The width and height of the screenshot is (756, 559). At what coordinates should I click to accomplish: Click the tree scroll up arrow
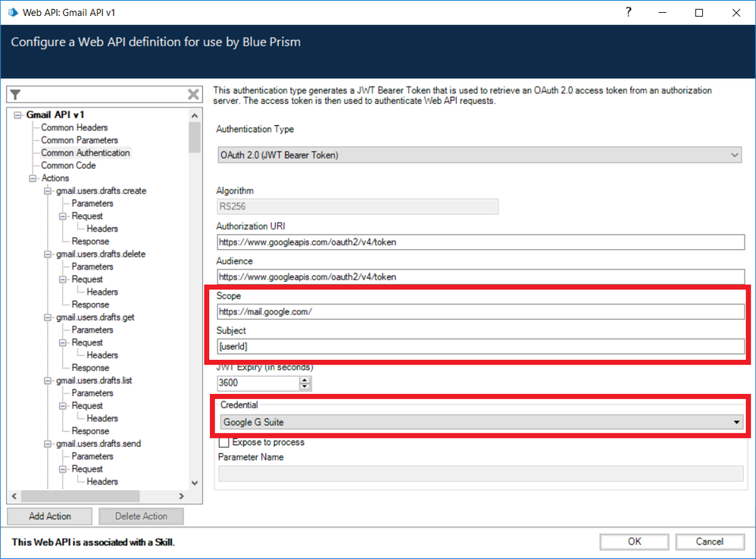pyautogui.click(x=195, y=116)
